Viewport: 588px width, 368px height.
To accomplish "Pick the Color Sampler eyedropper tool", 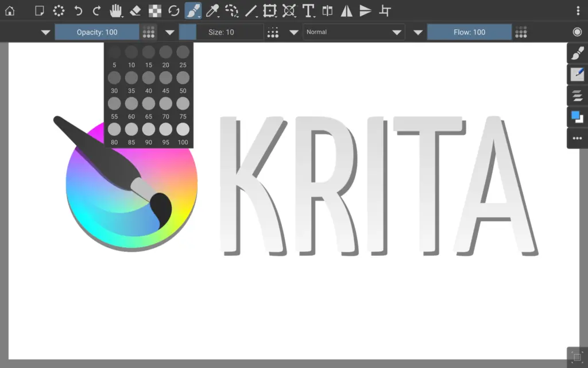I will 212,11.
